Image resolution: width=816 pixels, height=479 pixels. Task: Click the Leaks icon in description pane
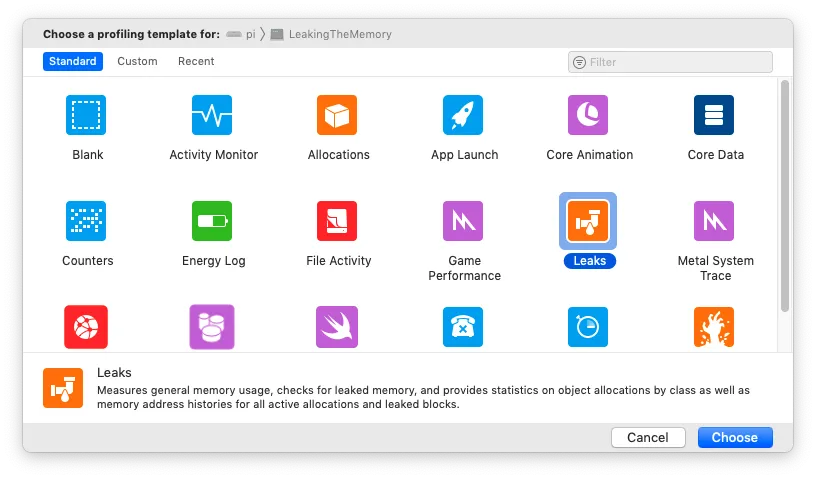(63, 388)
